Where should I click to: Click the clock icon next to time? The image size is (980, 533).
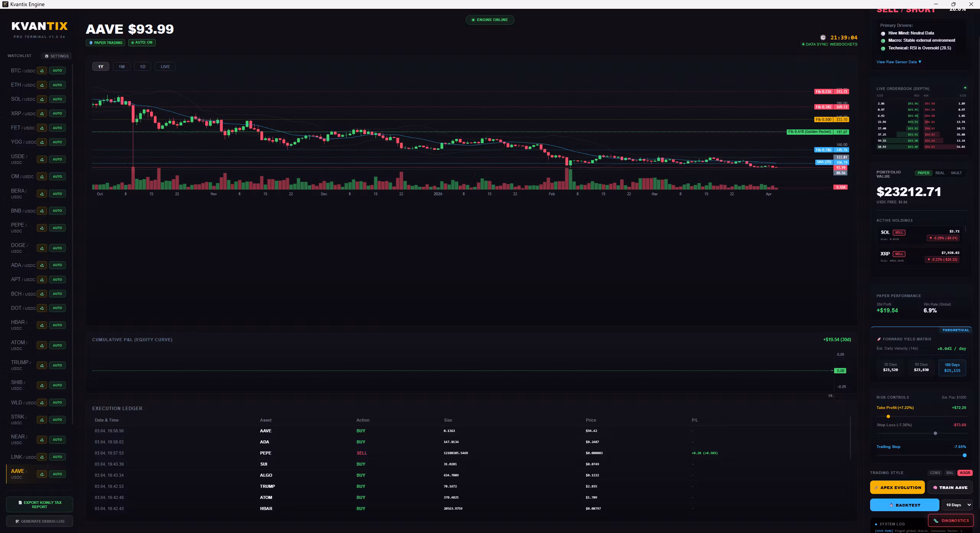click(823, 38)
